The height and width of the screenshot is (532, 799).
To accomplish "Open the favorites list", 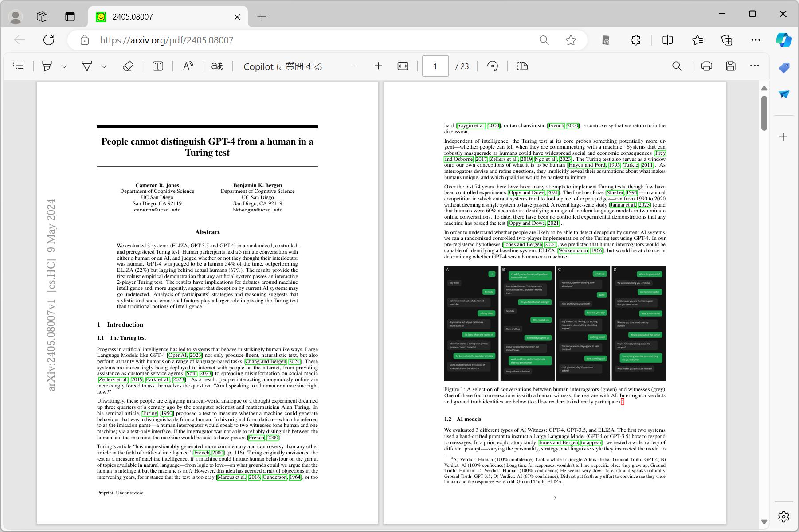I will point(697,40).
